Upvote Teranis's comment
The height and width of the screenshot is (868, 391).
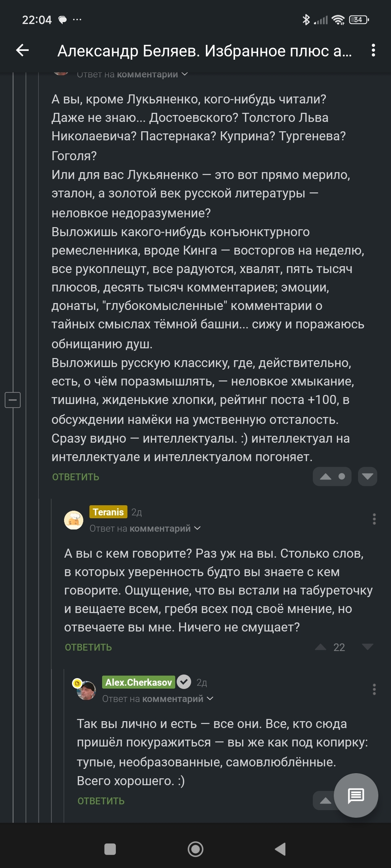click(321, 647)
